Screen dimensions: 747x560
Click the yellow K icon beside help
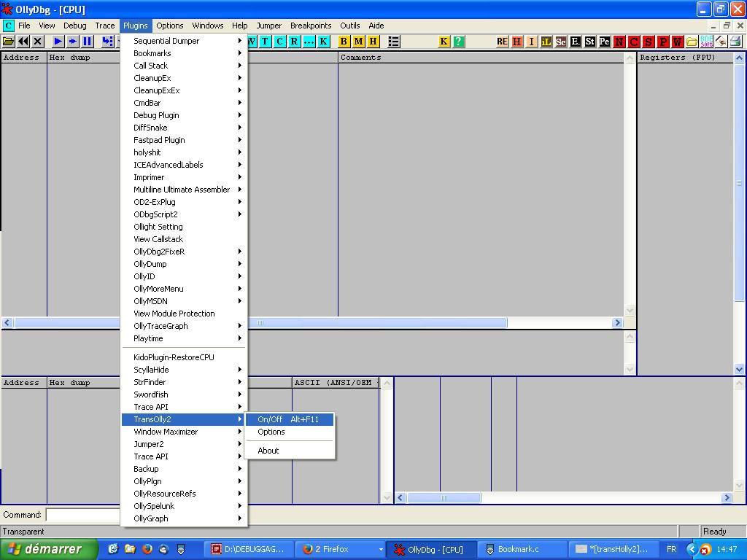(444, 42)
